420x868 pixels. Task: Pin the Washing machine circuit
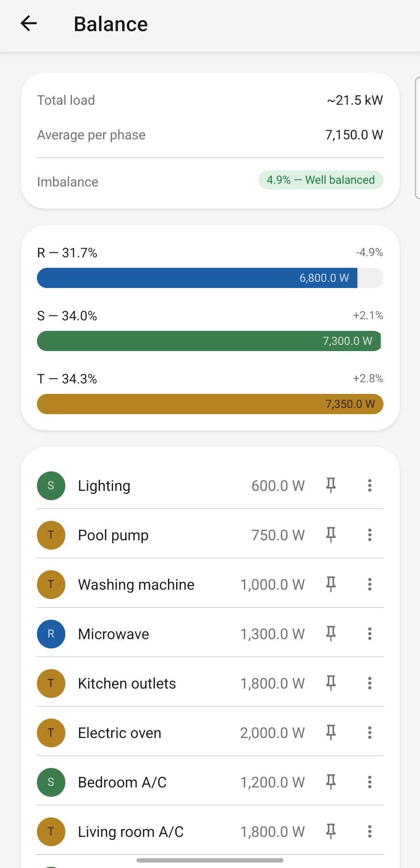pos(331,584)
